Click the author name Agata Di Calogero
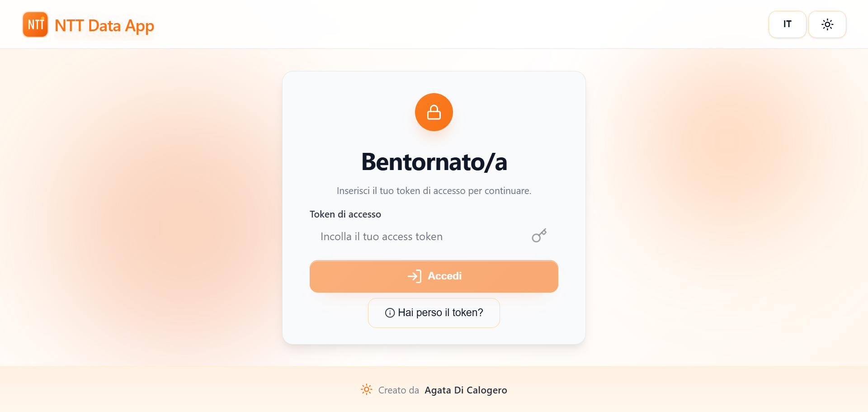Image resolution: width=868 pixels, height=412 pixels. [x=466, y=390]
